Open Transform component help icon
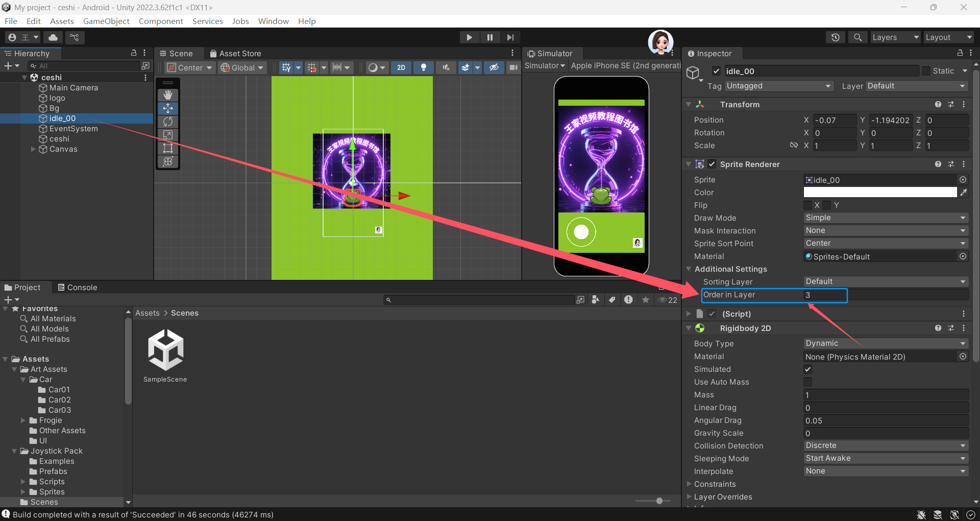 point(938,104)
